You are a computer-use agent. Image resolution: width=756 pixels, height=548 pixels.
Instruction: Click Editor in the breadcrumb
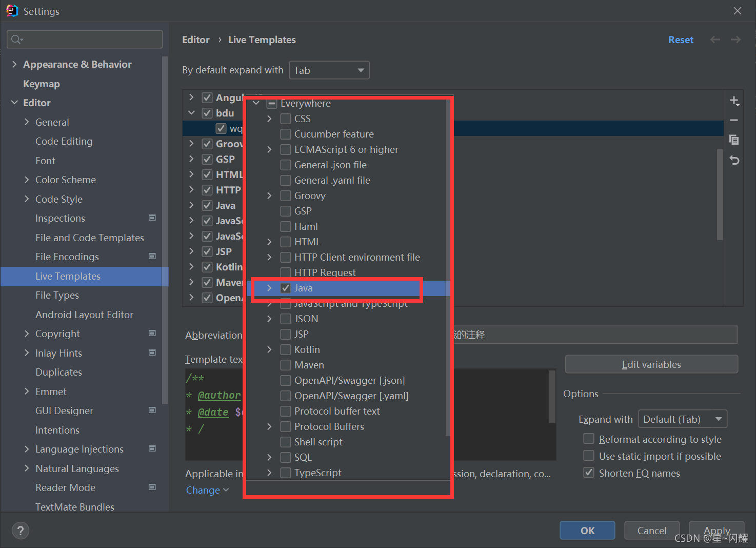pyautogui.click(x=196, y=40)
